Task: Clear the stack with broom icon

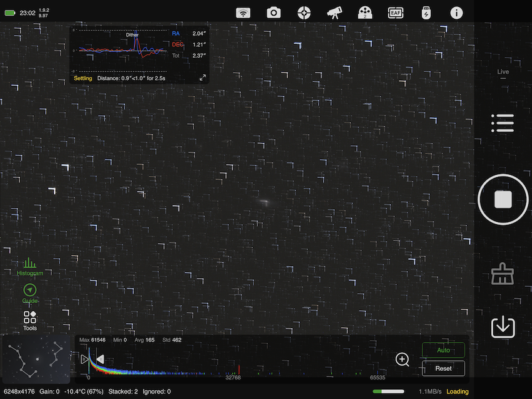Action: (503, 274)
